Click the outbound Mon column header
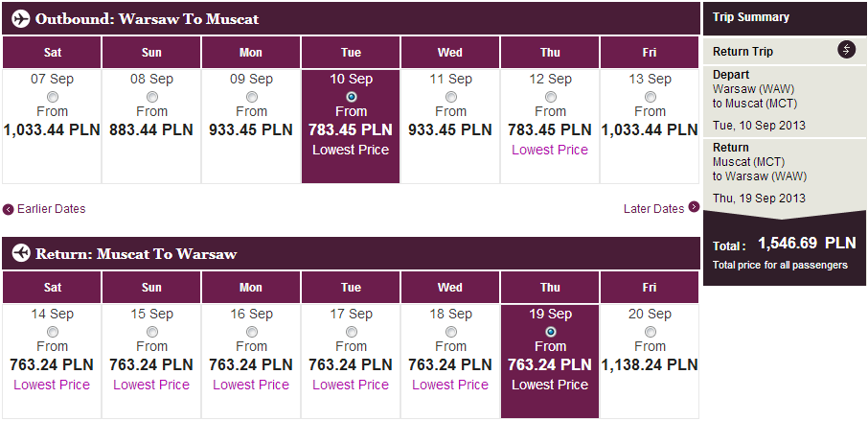This screenshot has height=421, width=868. pyautogui.click(x=251, y=53)
